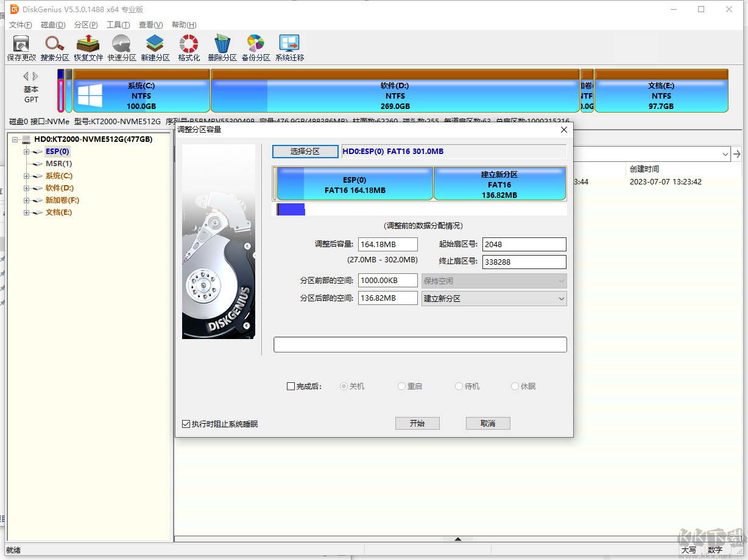
Task: Click the 保存更改 save changes icon
Action: pyautogui.click(x=21, y=48)
